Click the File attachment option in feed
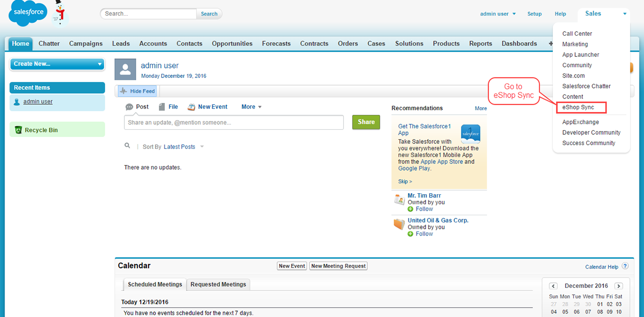 pos(169,107)
